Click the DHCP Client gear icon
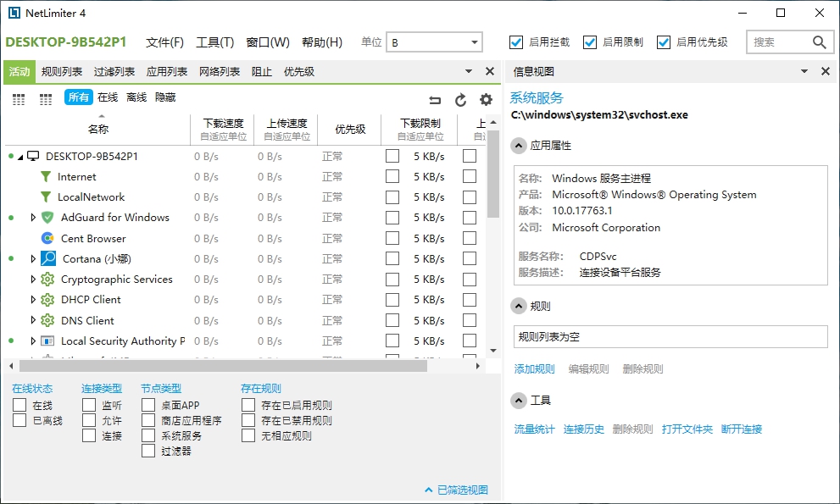Screen dimensions: 840x504 (x=47, y=299)
